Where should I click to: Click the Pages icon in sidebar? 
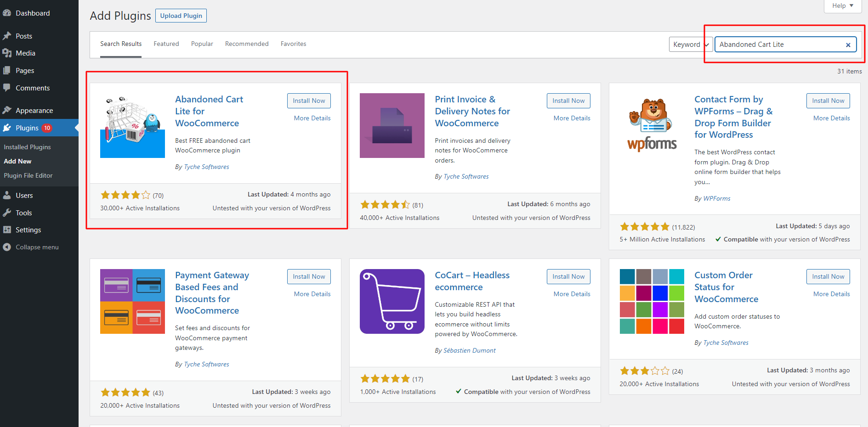7,71
